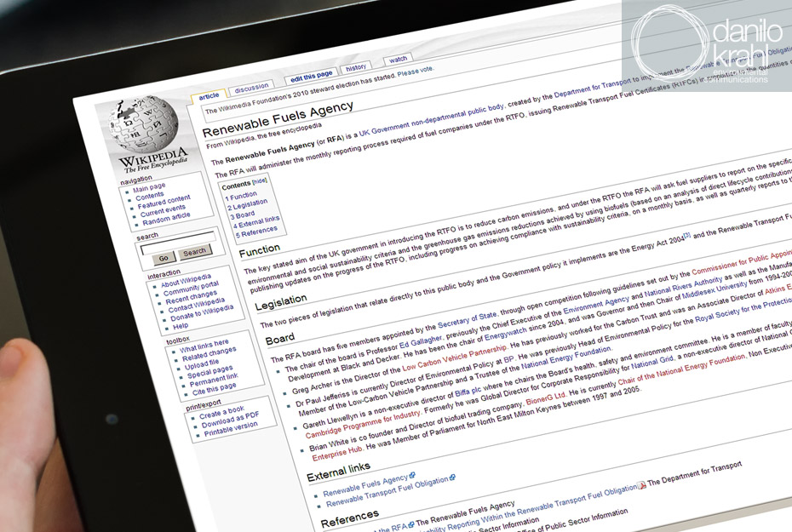Open the National Energy Foundation link
Viewport: 792px width, 532px height.
click(x=565, y=358)
